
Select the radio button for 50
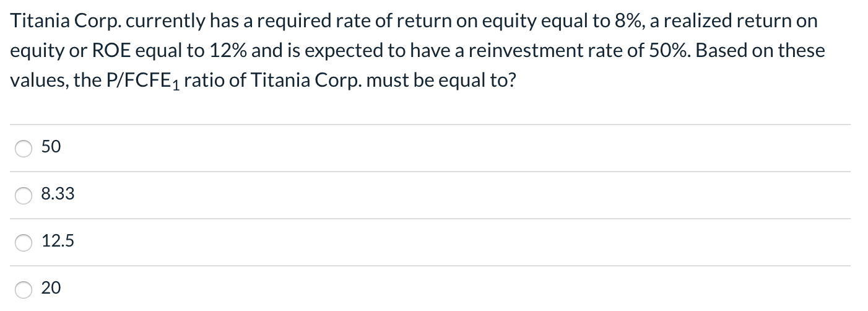tap(24, 149)
